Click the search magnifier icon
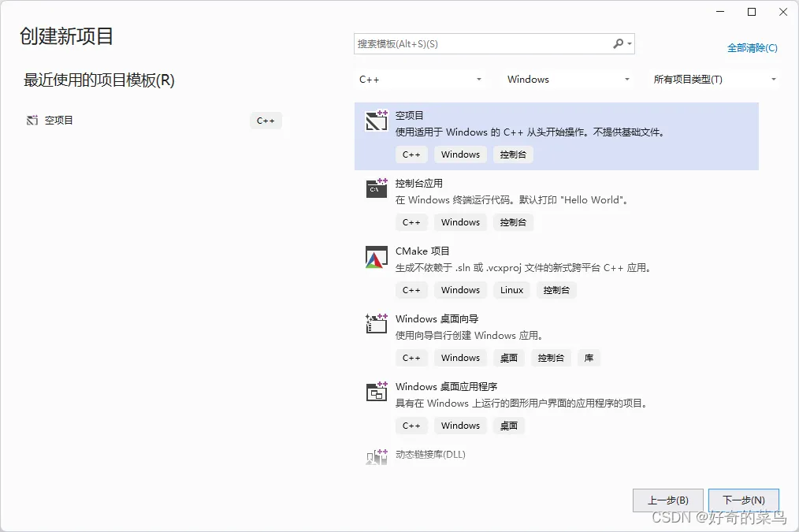This screenshot has height=532, width=799. coord(618,44)
